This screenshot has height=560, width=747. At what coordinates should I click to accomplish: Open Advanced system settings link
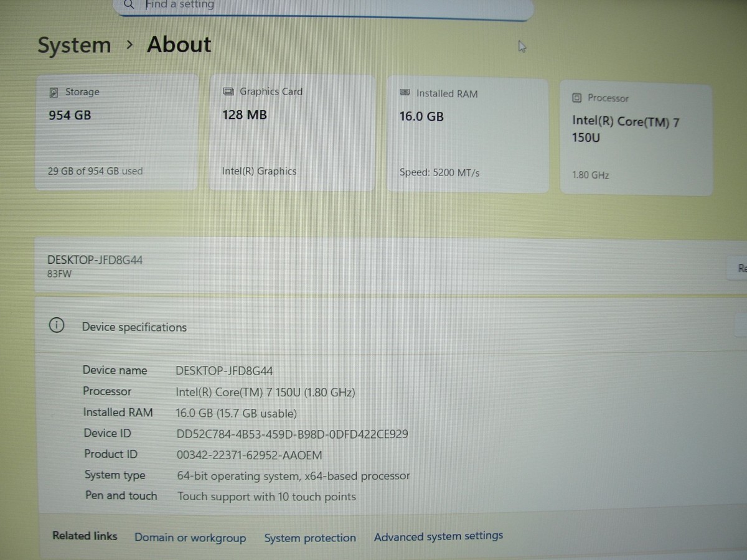point(438,536)
